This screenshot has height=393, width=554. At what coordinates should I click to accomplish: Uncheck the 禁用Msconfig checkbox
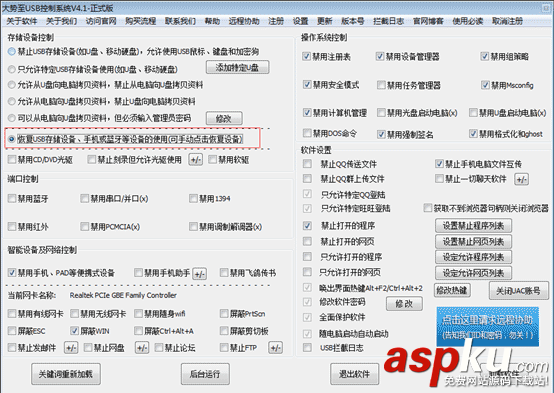coord(485,85)
